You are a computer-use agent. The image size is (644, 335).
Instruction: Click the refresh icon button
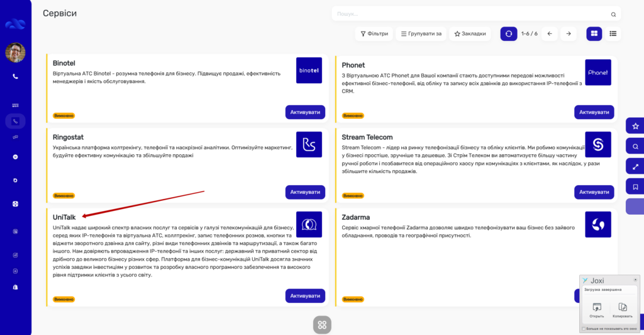click(x=509, y=33)
